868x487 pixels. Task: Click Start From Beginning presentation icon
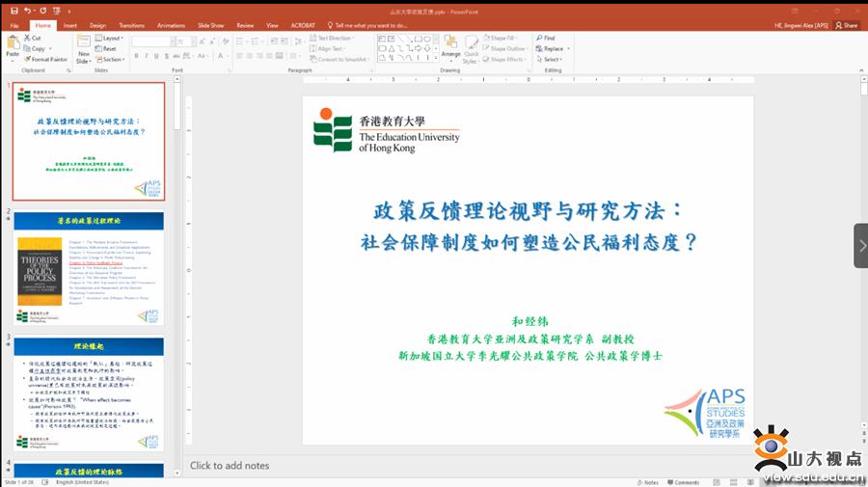coord(57,11)
